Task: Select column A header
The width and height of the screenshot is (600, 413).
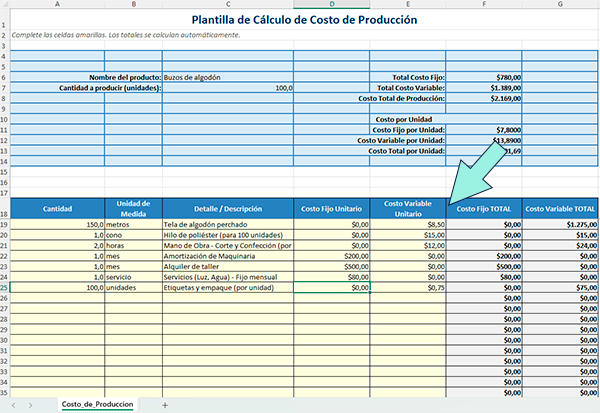Action: [57, 5]
